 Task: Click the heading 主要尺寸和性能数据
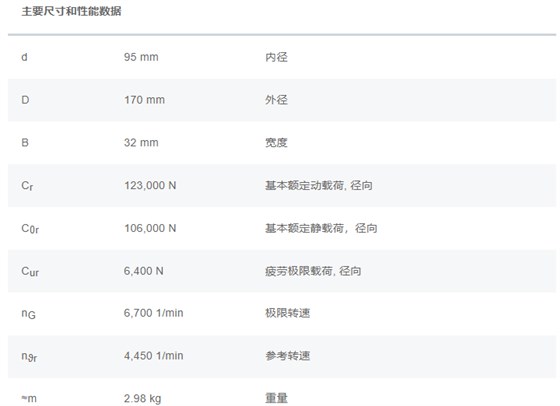(x=71, y=11)
